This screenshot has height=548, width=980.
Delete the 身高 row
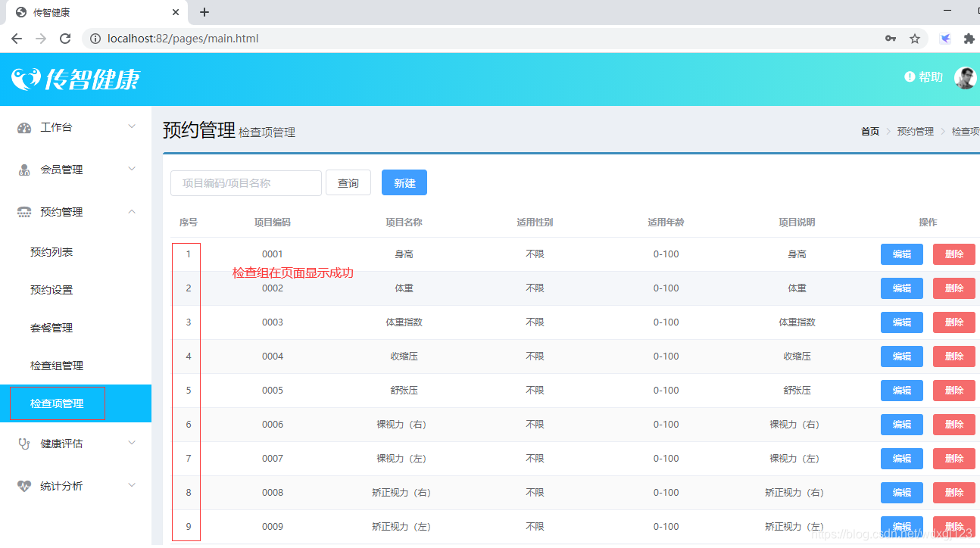pyautogui.click(x=954, y=254)
